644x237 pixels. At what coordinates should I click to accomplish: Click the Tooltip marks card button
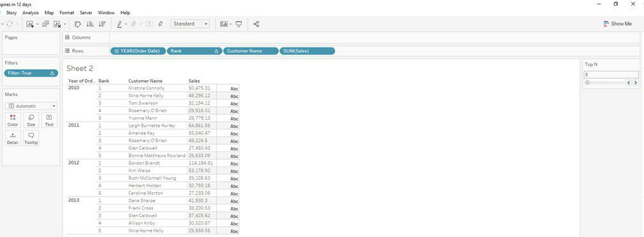coord(31,138)
